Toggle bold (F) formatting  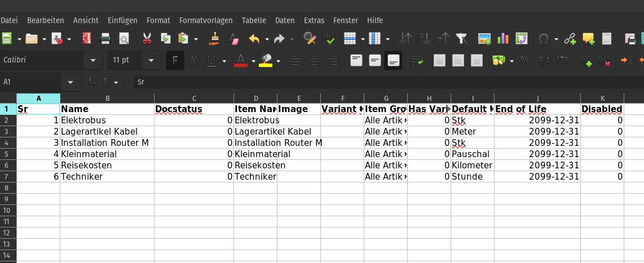175,60
